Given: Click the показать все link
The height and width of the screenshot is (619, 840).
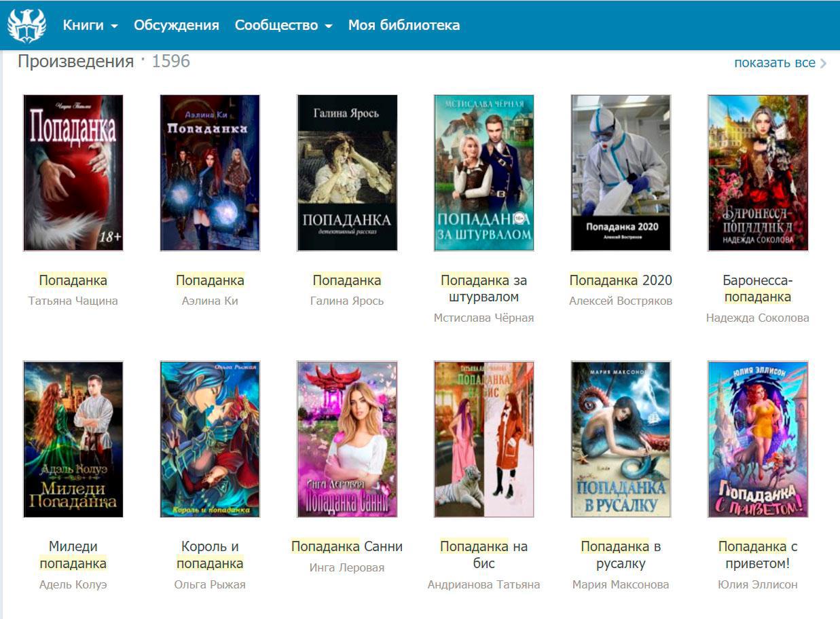Looking at the screenshot, I should click(x=774, y=62).
